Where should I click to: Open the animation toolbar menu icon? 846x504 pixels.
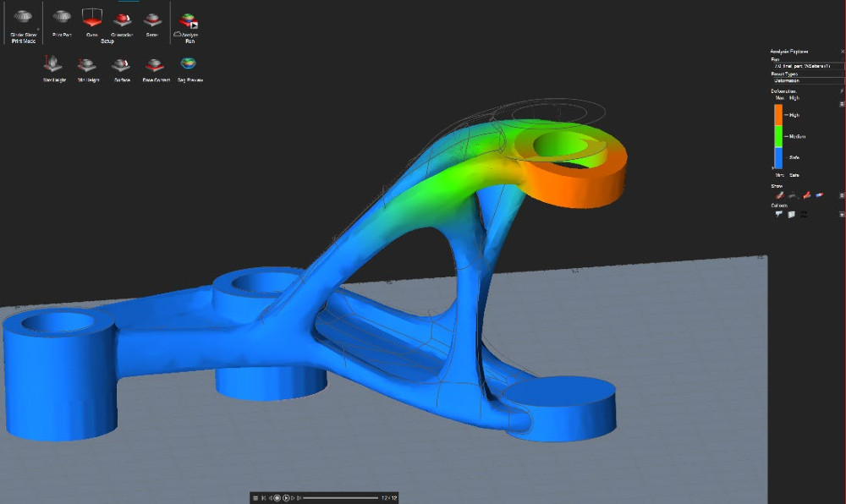click(x=255, y=497)
